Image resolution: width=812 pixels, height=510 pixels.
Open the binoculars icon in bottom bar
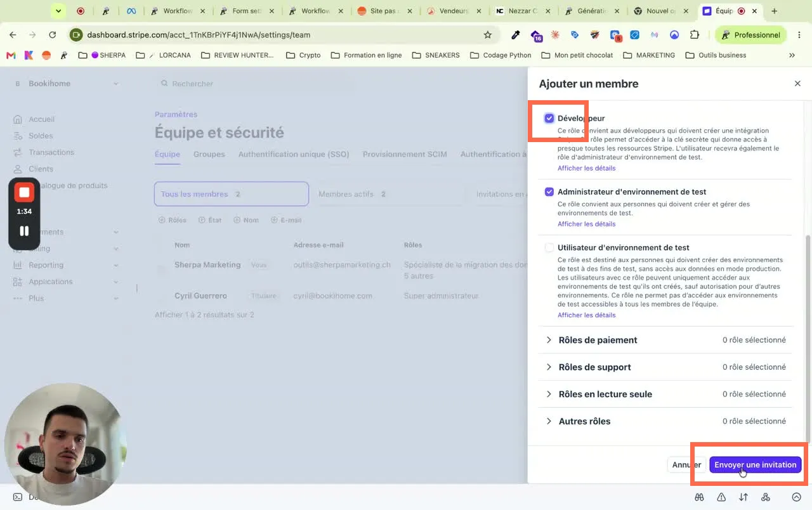699,497
